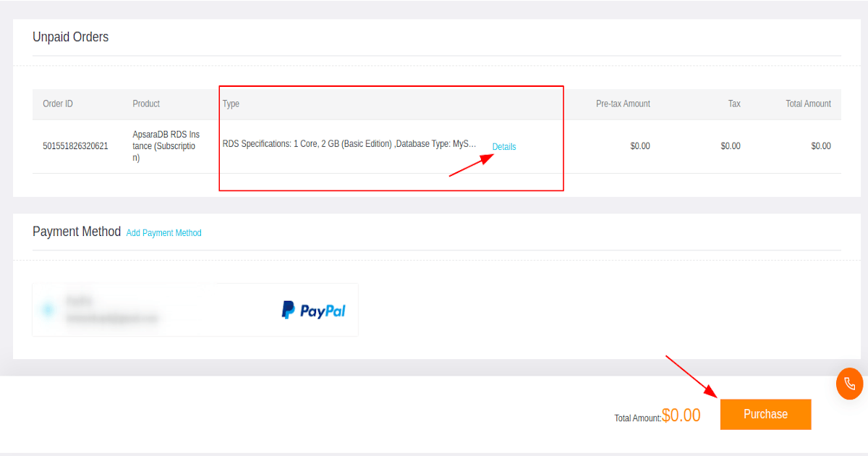Click the bottom Total Amount label

(638, 418)
